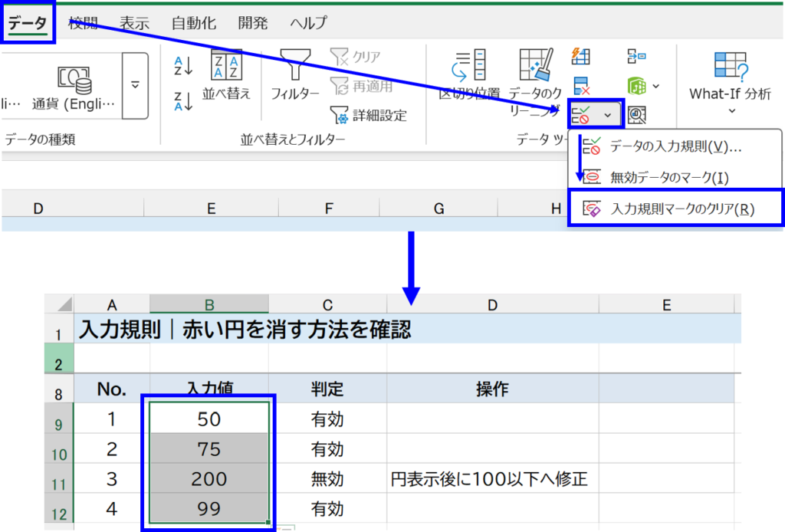Viewport: 785px width, 532px height.
Task: Launch 区切り位置 text to columns
Action: click(469, 75)
